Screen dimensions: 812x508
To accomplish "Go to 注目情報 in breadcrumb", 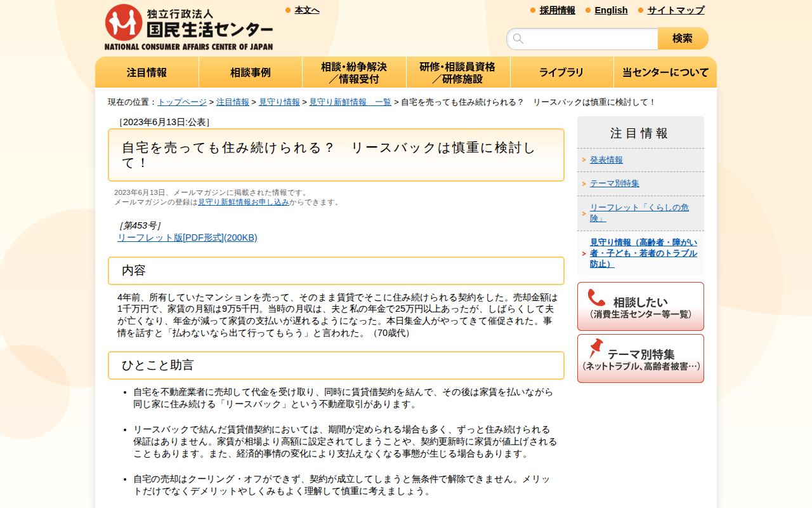I will [x=233, y=102].
